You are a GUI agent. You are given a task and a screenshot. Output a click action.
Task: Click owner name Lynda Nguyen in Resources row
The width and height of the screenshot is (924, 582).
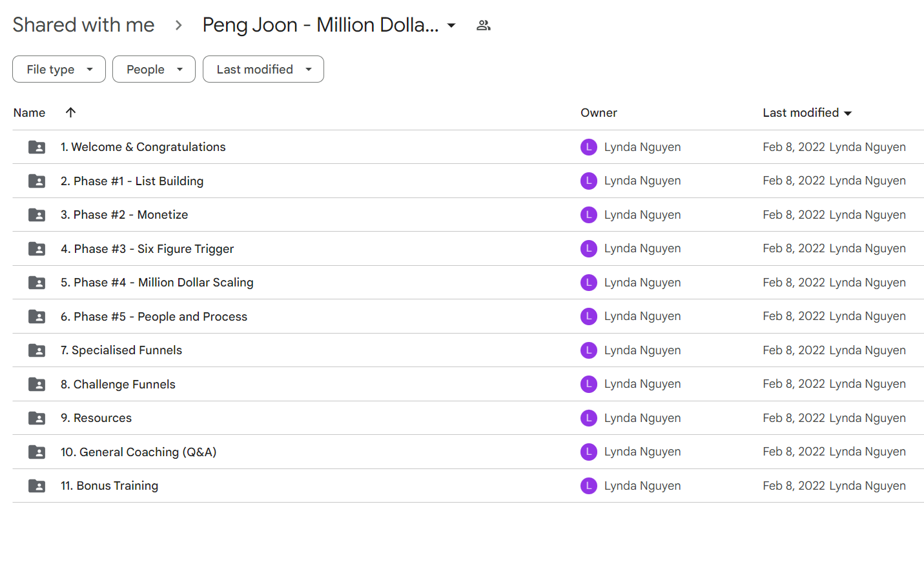click(x=642, y=418)
